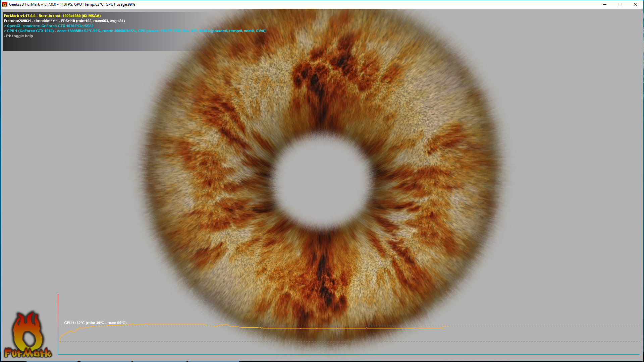
Task: Click the FurMark title bar app icon
Action: click(5, 4)
